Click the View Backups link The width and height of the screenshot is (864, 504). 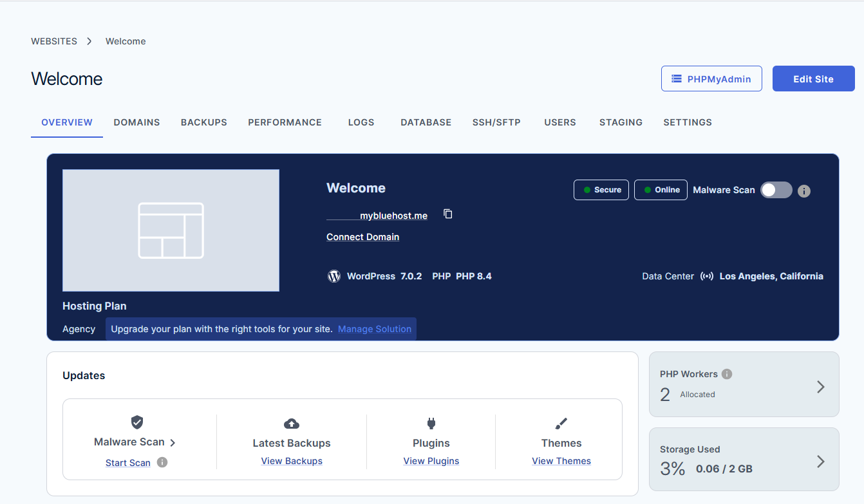point(292,461)
